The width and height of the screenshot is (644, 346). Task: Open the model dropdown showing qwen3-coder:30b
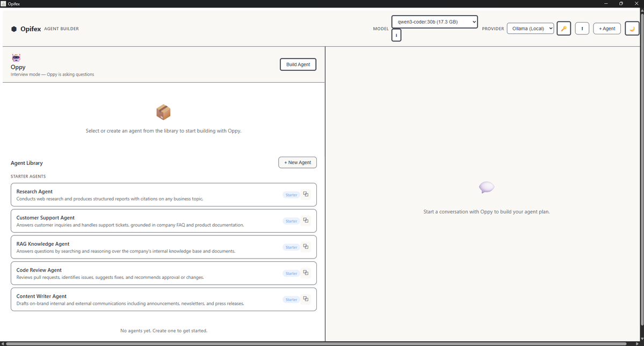[435, 22]
